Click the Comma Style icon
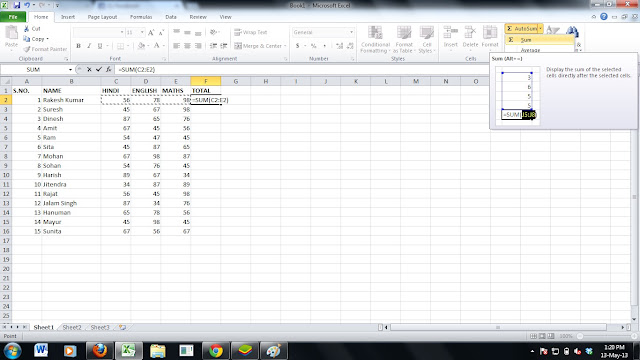The width and height of the screenshot is (640, 360). pos(324,46)
